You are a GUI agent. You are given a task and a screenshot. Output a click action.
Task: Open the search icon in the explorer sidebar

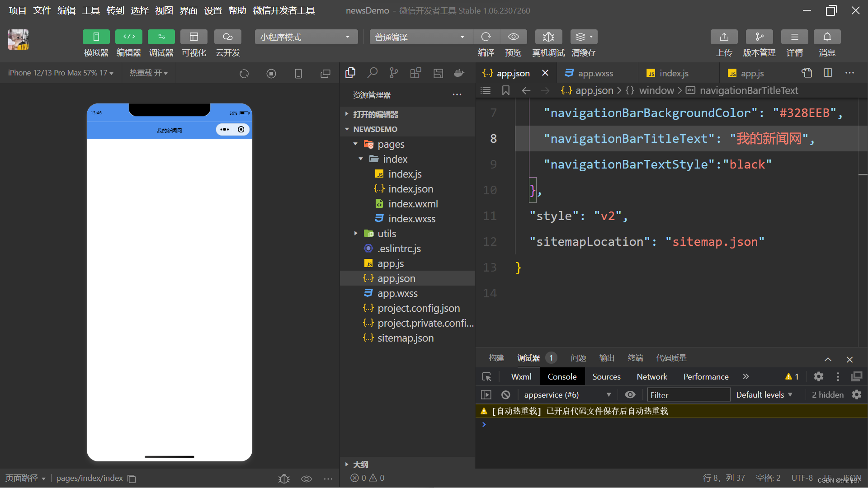click(372, 73)
